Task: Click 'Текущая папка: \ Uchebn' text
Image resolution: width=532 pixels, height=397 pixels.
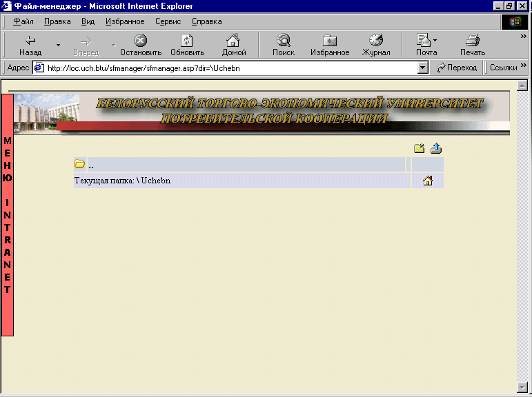Action: (x=122, y=181)
